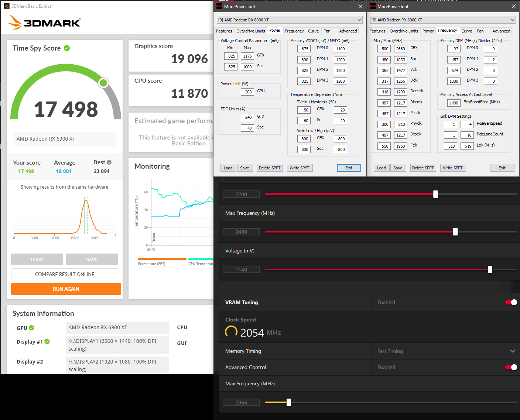
Task: Click the score distribution chart
Action: 65,217
